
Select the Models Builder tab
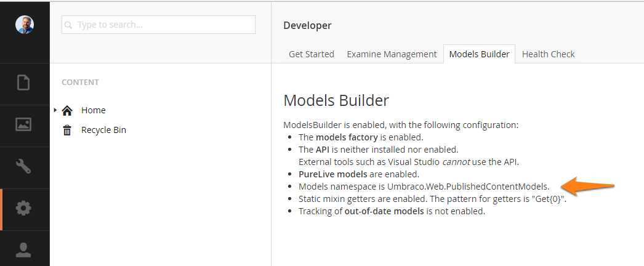click(x=479, y=54)
